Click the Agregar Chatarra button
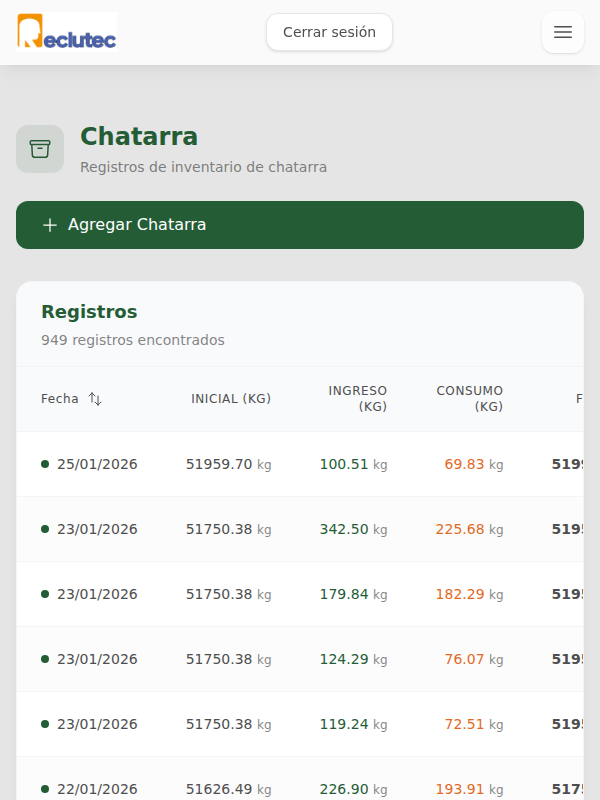600x800 pixels. pyautogui.click(x=299, y=225)
